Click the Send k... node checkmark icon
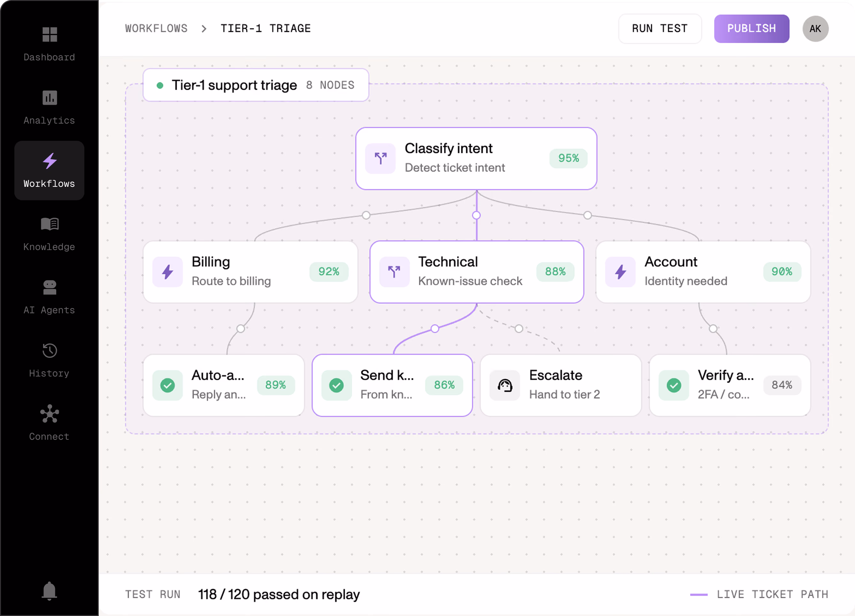This screenshot has height=616, width=855. click(x=336, y=385)
